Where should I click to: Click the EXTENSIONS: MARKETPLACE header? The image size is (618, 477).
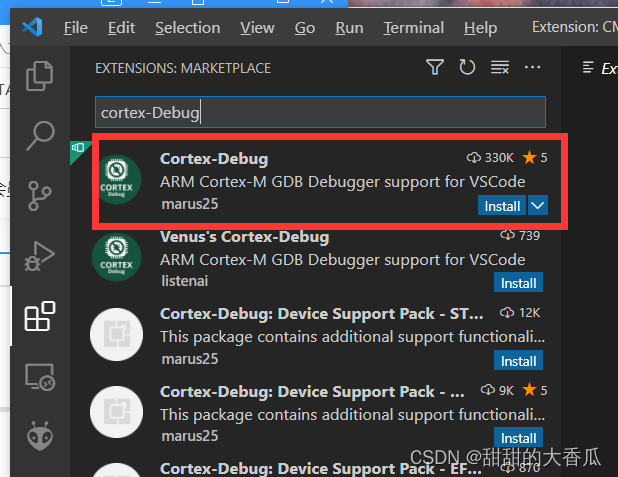coord(183,68)
